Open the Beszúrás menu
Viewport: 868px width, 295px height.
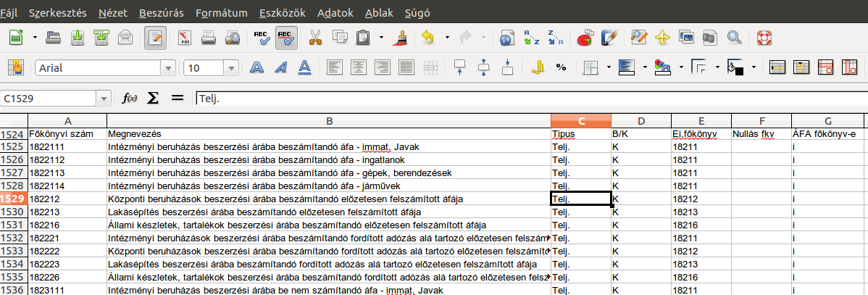(x=162, y=13)
